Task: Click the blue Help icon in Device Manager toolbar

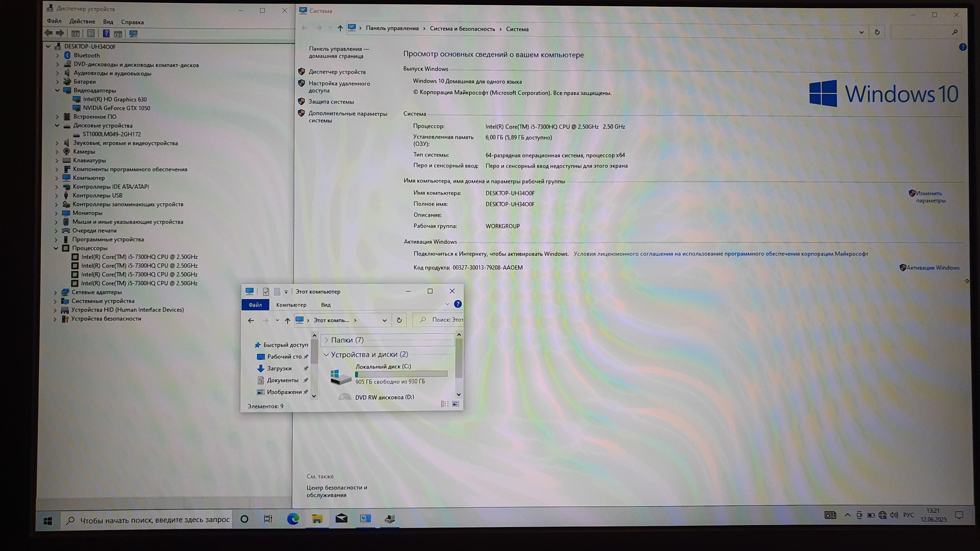Action: [106, 34]
